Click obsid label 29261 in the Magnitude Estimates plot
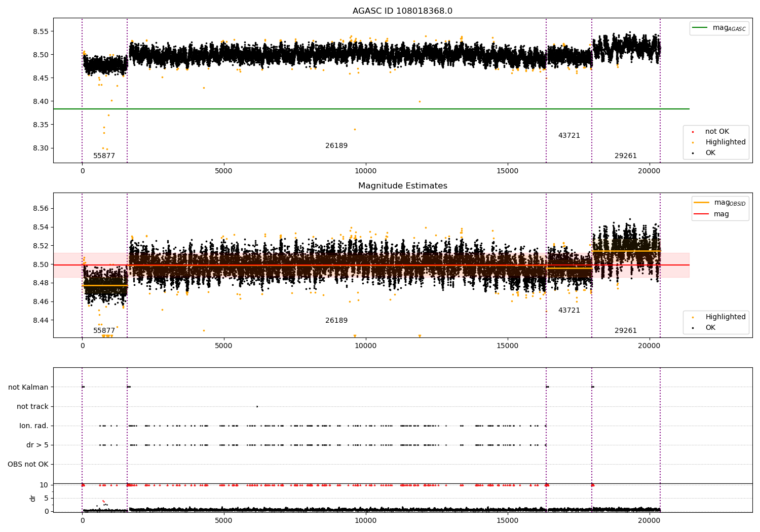Image resolution: width=760 pixels, height=532 pixels. coord(626,331)
